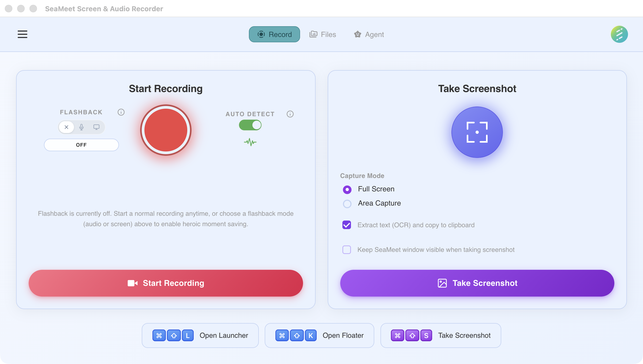Image resolution: width=643 pixels, height=364 pixels.
Task: Switch to the Files tab
Action: click(323, 34)
